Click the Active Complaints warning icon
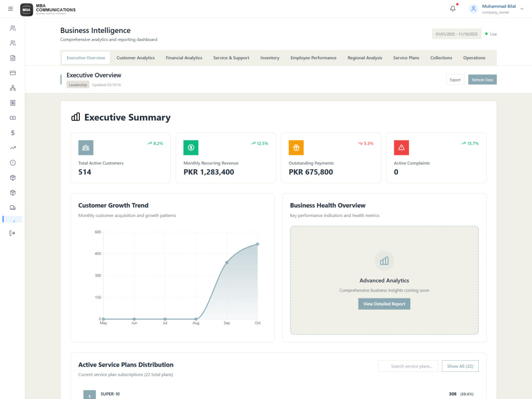The width and height of the screenshot is (532, 399). pos(401,147)
